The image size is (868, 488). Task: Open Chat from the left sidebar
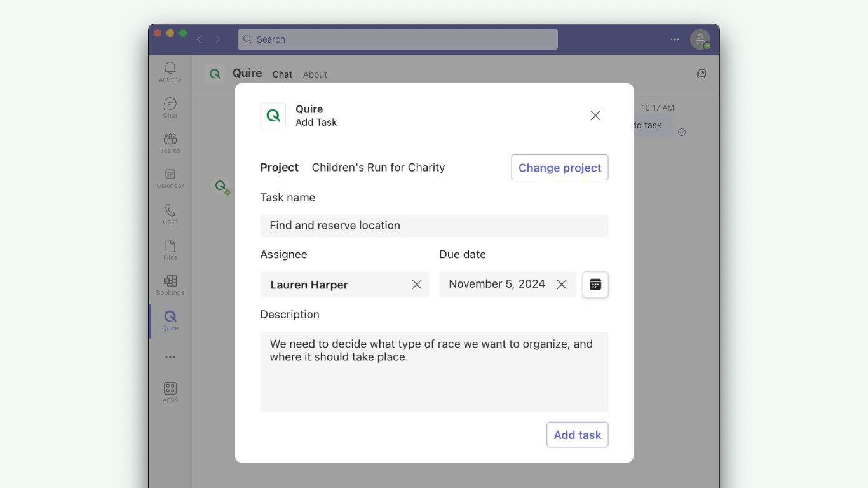(x=170, y=107)
